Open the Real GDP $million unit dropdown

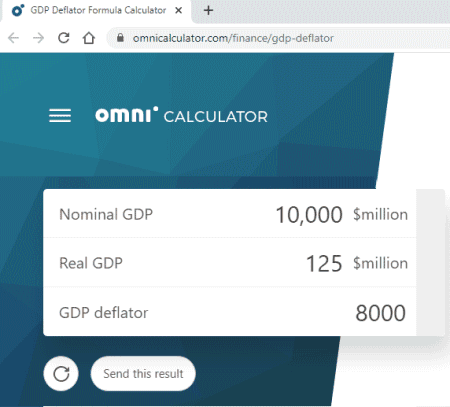[x=380, y=263]
